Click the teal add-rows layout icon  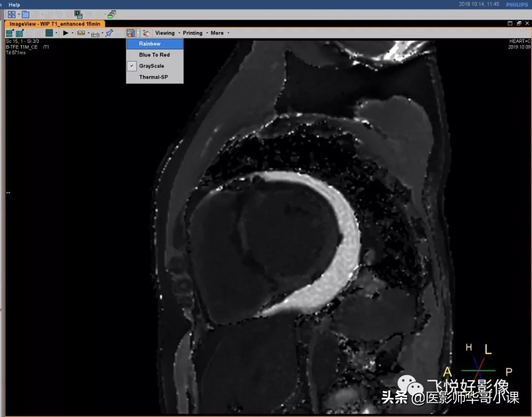tap(9, 33)
